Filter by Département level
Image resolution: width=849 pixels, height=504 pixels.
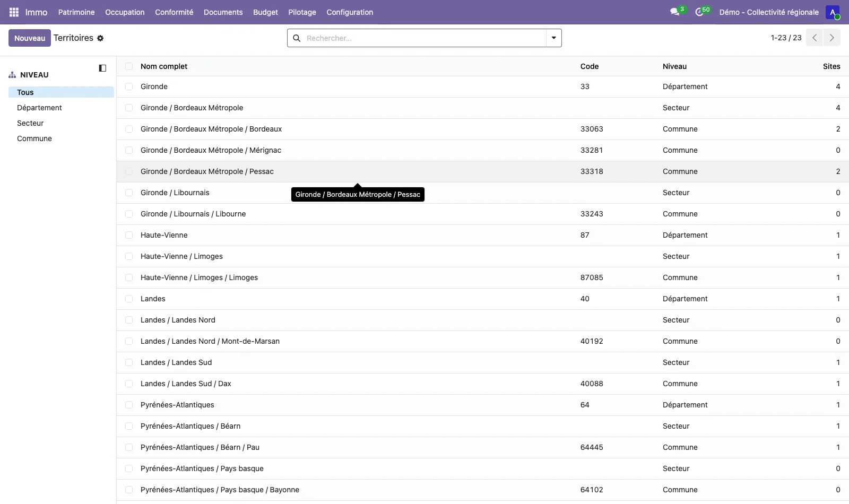pyautogui.click(x=39, y=108)
